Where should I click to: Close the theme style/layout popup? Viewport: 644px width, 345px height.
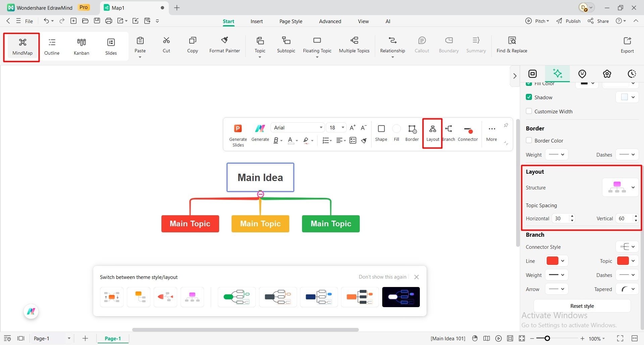coord(416,277)
